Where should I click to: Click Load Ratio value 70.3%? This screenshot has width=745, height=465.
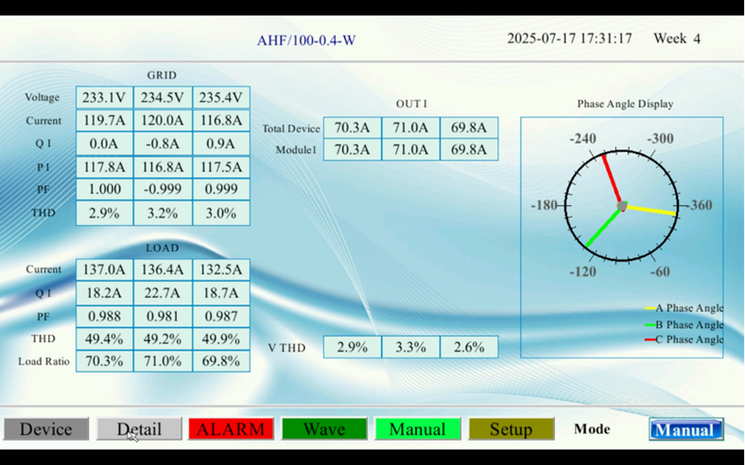[x=105, y=361]
